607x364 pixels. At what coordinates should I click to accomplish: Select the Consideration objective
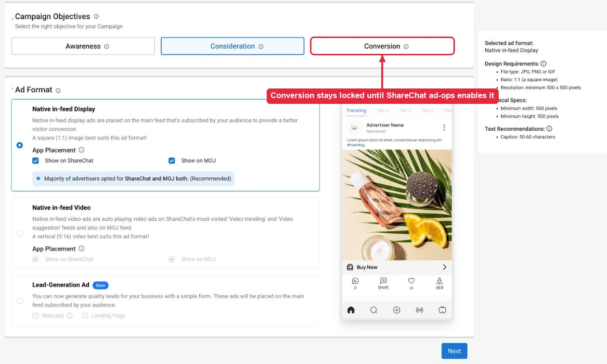(x=232, y=46)
